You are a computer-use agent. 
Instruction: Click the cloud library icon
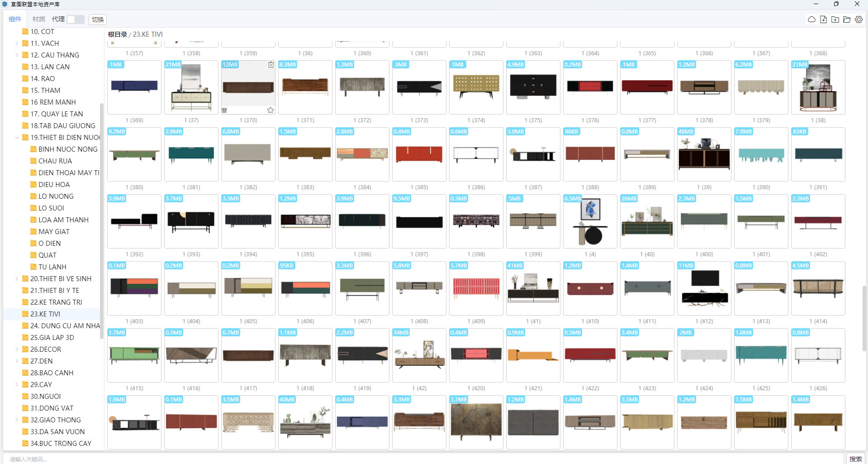[811, 19]
